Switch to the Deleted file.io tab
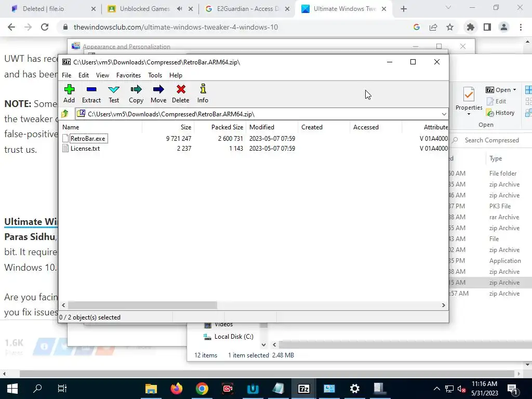 (54, 9)
